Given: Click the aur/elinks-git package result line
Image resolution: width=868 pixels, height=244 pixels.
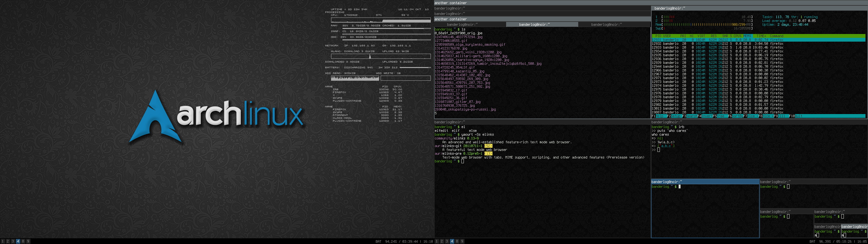Looking at the screenshot, I should point(463,146).
